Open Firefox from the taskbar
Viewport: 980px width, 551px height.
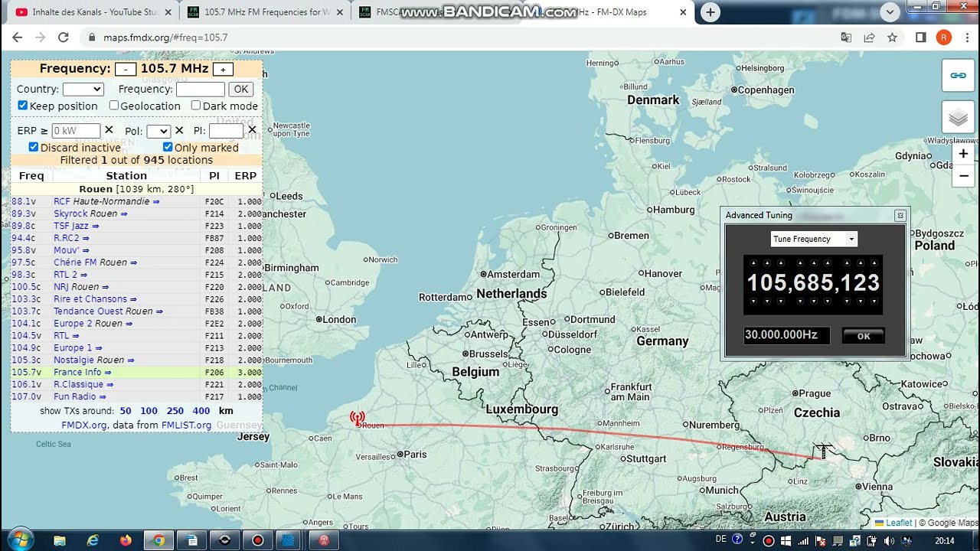click(x=126, y=540)
